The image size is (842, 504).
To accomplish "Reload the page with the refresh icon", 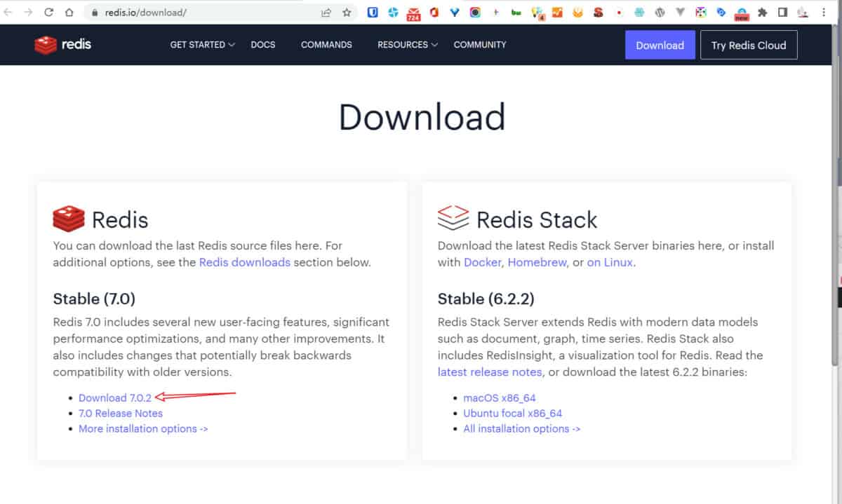I will [x=48, y=13].
